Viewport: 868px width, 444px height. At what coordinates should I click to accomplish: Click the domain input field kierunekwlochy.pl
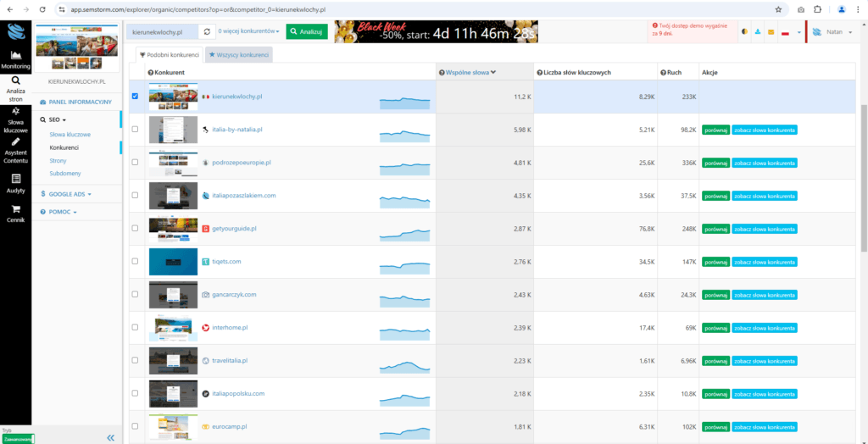click(162, 32)
